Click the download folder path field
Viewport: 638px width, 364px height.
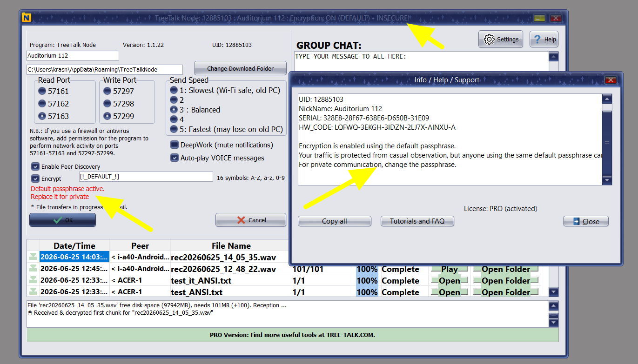click(105, 70)
